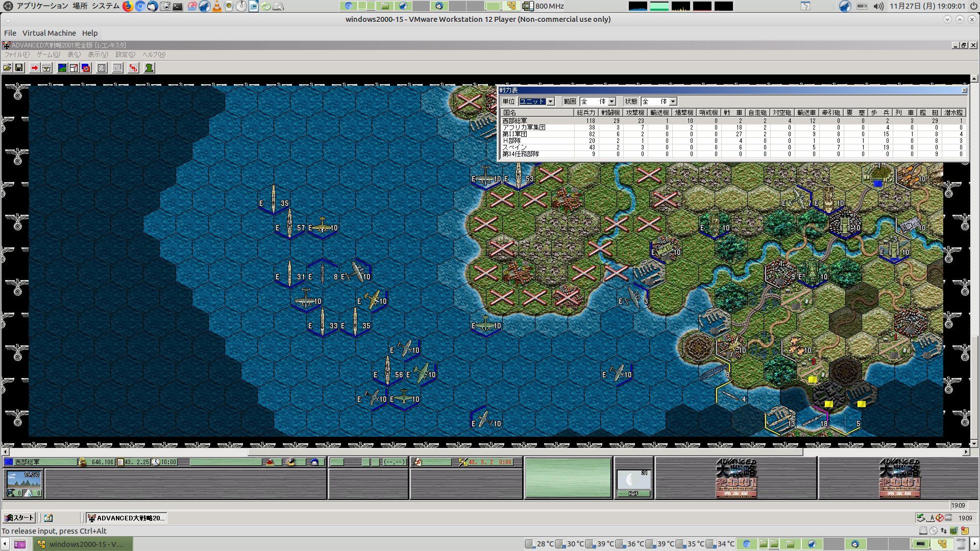
Task: Click the grey column chart toolbar icon
Action: (117, 68)
